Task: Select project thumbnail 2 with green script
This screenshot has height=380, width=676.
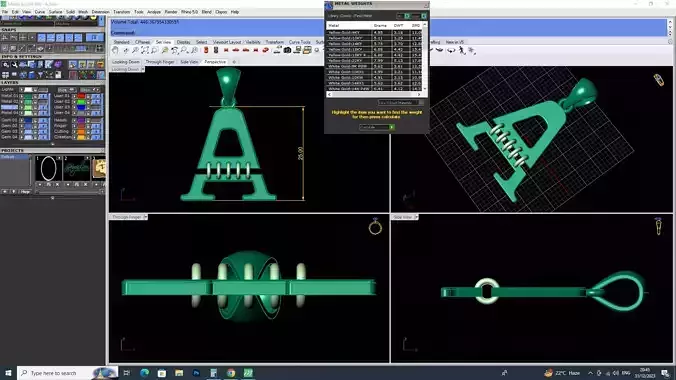Action: (76, 168)
